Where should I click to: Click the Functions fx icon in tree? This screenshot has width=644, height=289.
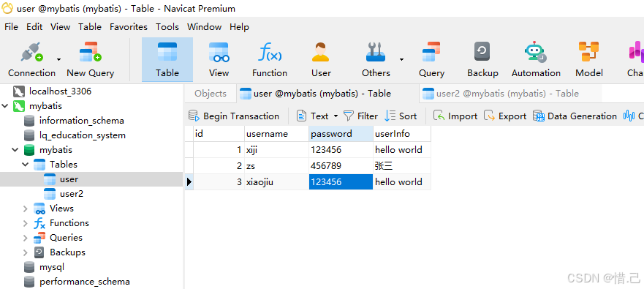click(x=39, y=223)
